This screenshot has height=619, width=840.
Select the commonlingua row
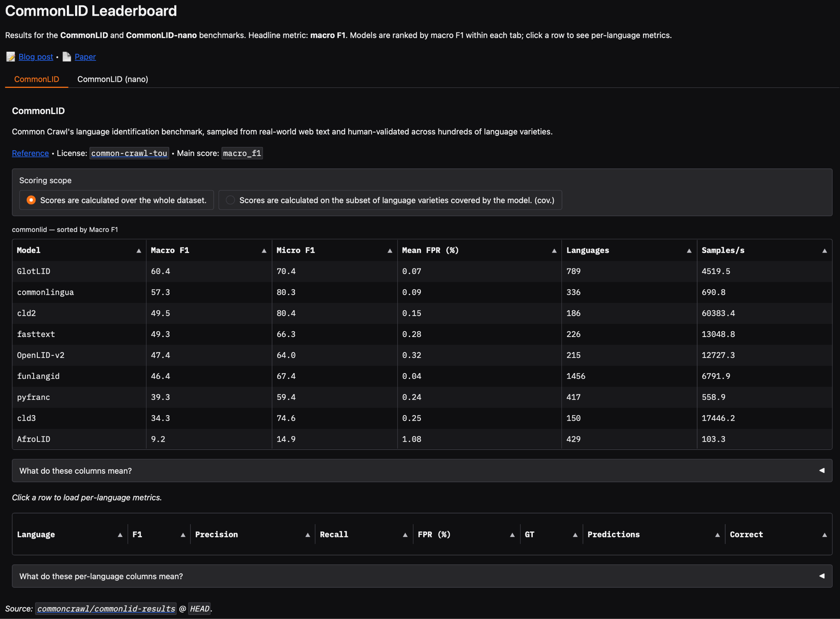(422, 292)
